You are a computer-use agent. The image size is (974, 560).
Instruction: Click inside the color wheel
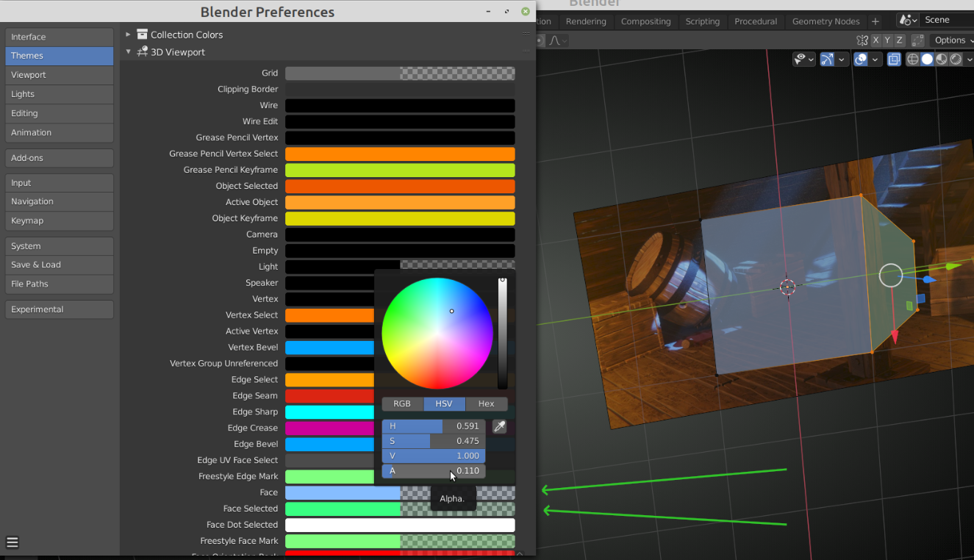click(437, 333)
